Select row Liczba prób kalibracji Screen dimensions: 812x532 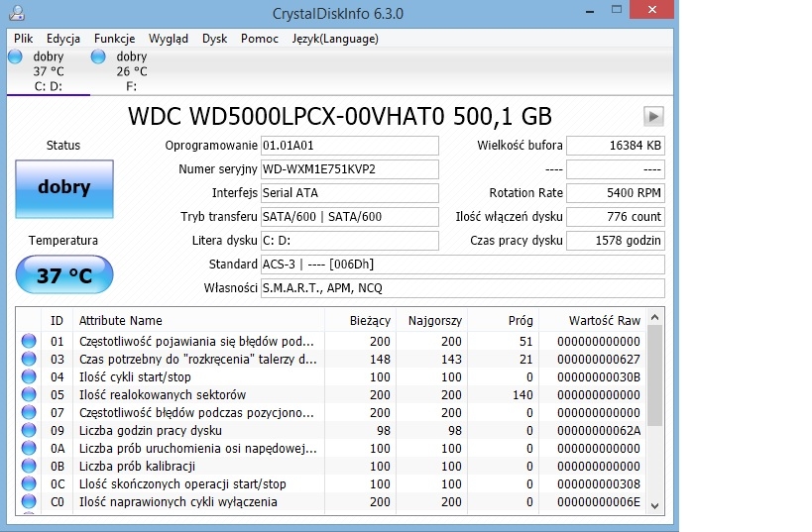(331, 466)
